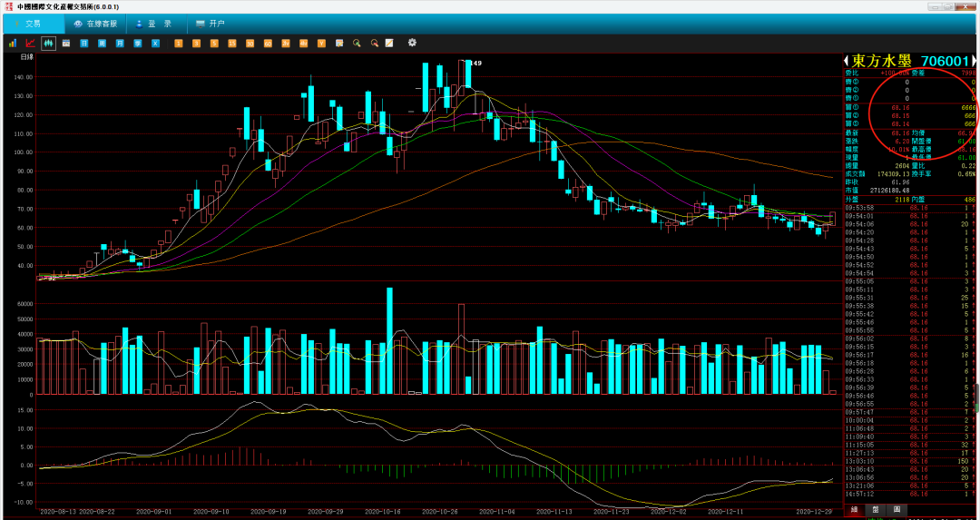This screenshot has height=520, width=980.
Task: Select the candlestick K-line chart icon
Action: tap(48, 44)
